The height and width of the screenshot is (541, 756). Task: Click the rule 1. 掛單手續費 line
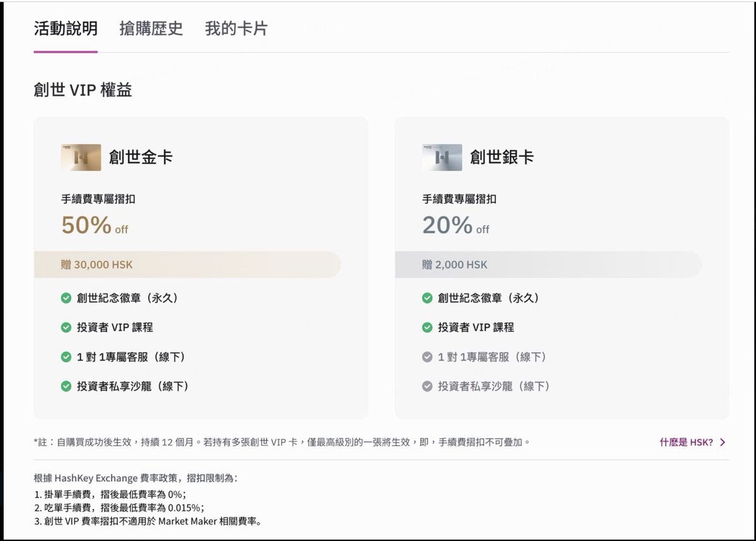[x=110, y=494]
